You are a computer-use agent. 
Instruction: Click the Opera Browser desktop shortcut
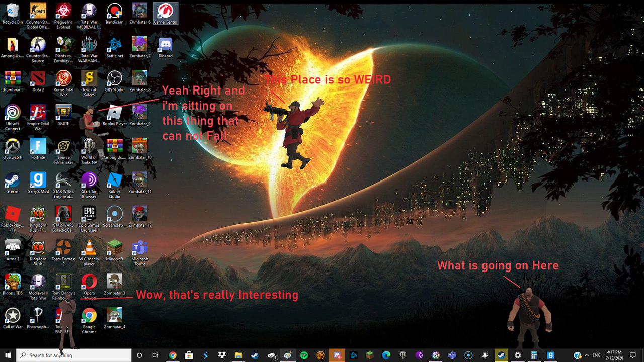(89, 287)
